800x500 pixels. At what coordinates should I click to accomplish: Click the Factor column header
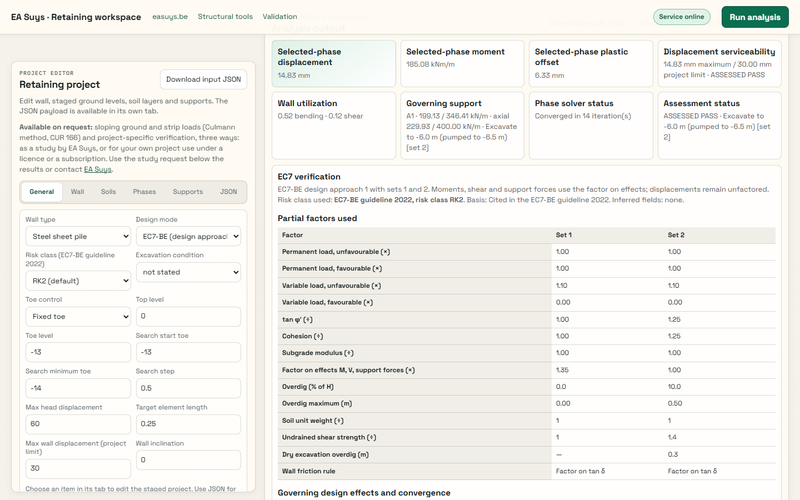coord(292,235)
